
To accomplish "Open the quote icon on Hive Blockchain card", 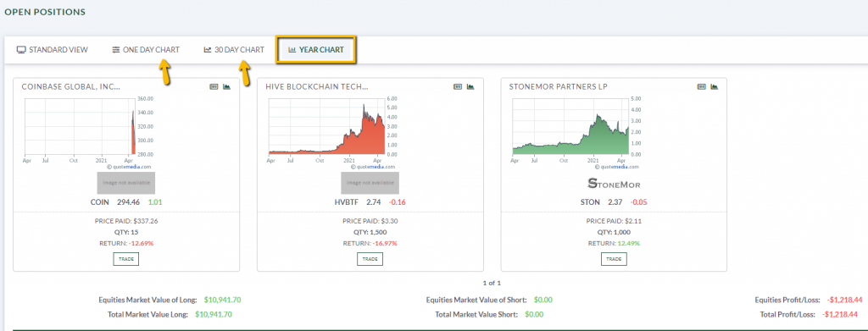I will click(458, 86).
